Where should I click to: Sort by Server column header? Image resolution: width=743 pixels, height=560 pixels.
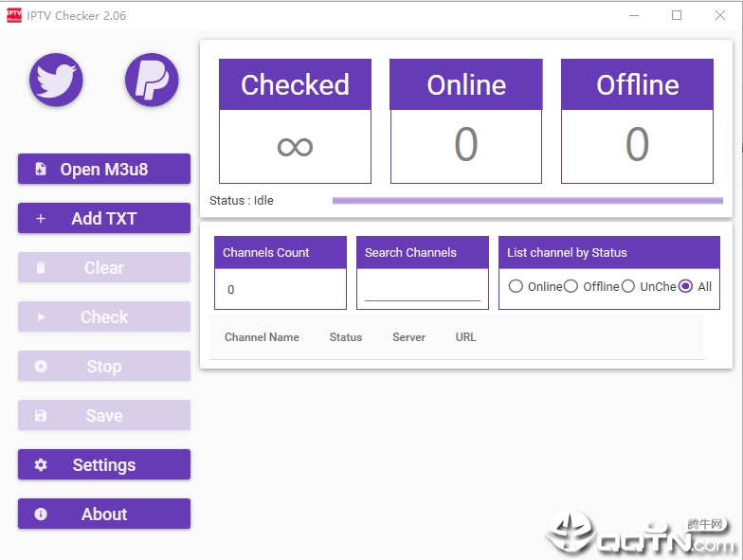coord(409,337)
